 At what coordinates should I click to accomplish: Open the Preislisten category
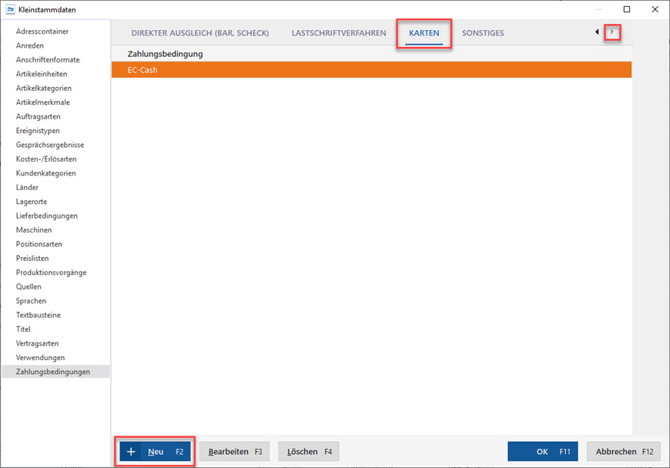[34, 258]
